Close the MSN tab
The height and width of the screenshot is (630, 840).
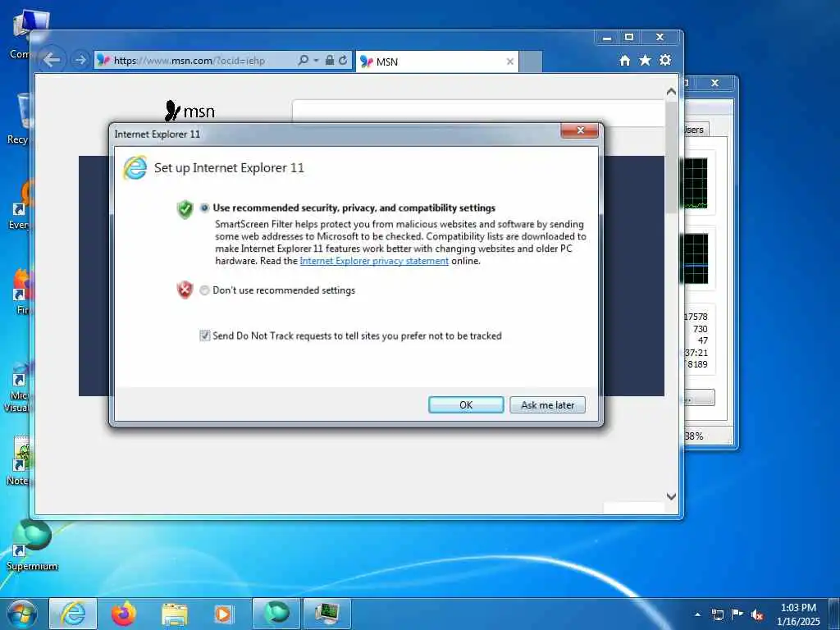pos(510,62)
